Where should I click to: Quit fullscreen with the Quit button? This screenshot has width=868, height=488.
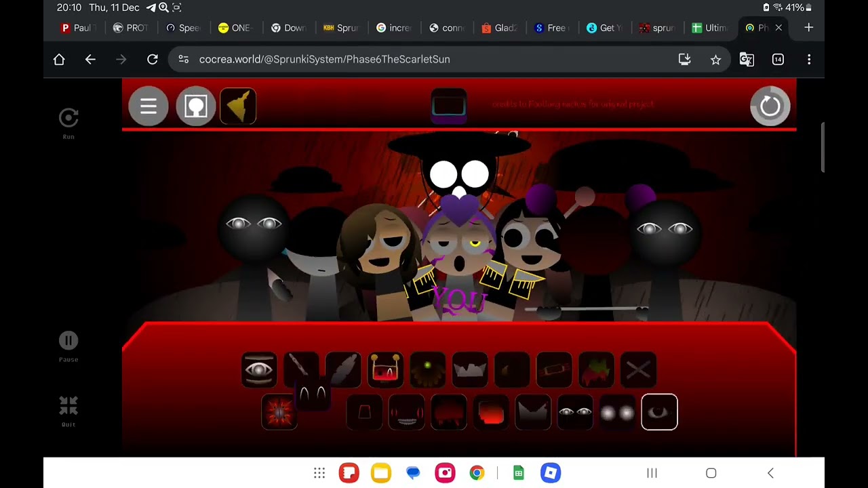[68, 411]
